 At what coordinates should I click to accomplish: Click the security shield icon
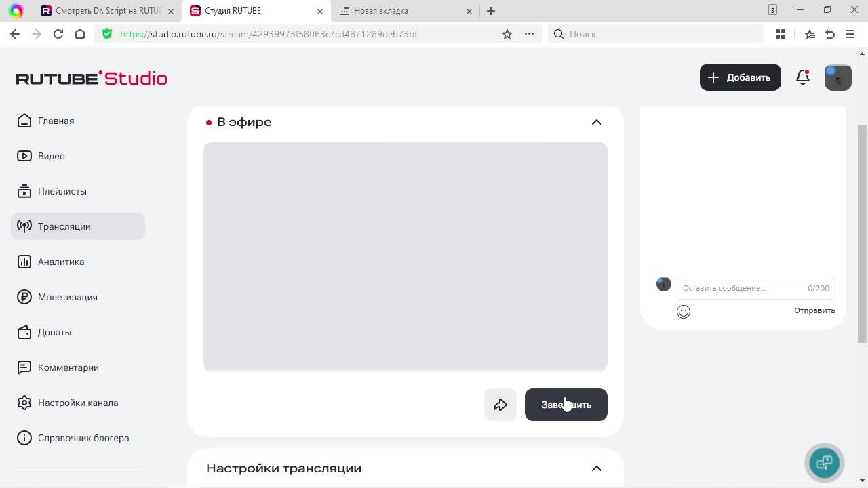107,34
